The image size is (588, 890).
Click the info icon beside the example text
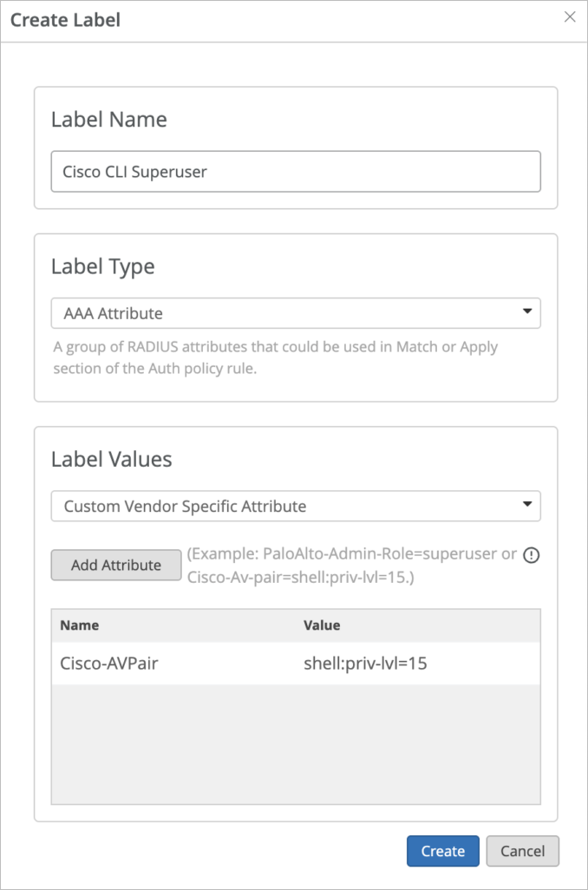(x=532, y=555)
